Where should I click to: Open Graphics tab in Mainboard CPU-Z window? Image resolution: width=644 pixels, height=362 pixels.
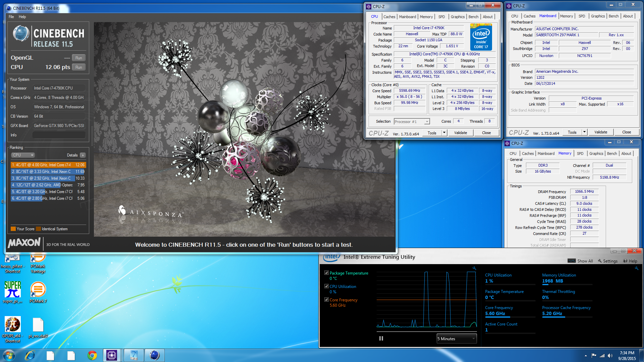(598, 16)
